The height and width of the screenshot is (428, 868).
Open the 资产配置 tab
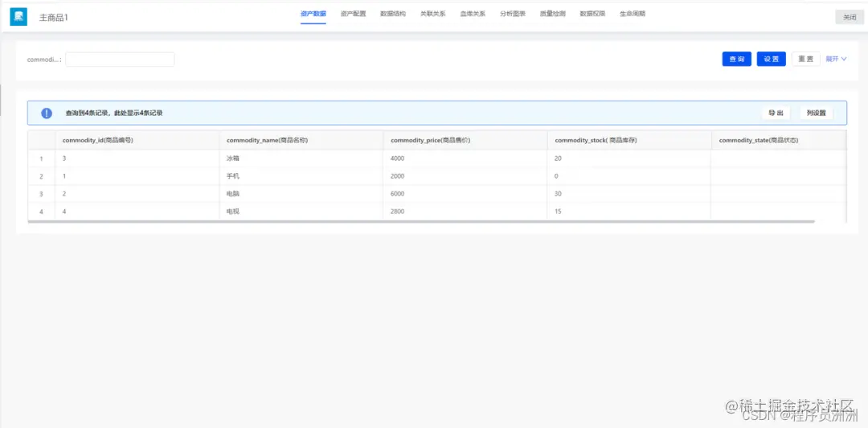pyautogui.click(x=353, y=14)
